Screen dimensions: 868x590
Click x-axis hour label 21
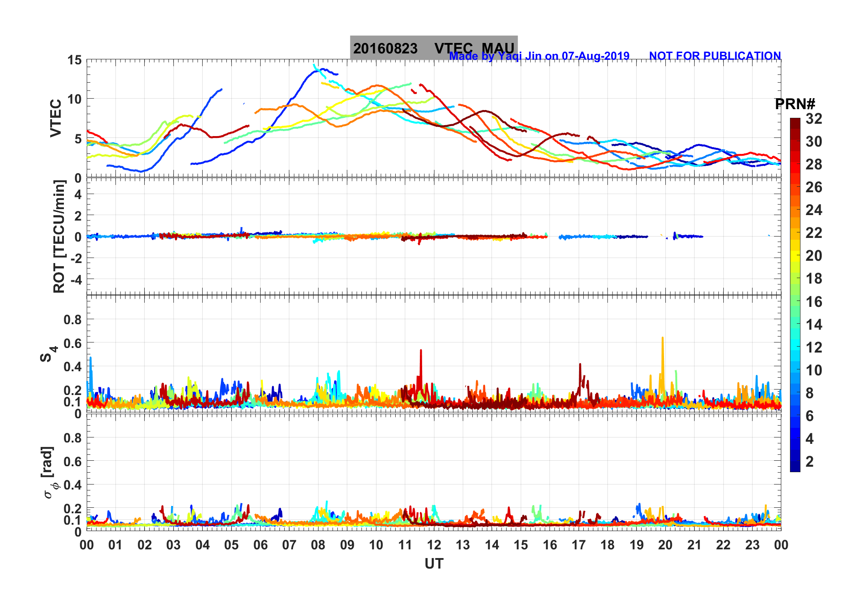695,545
